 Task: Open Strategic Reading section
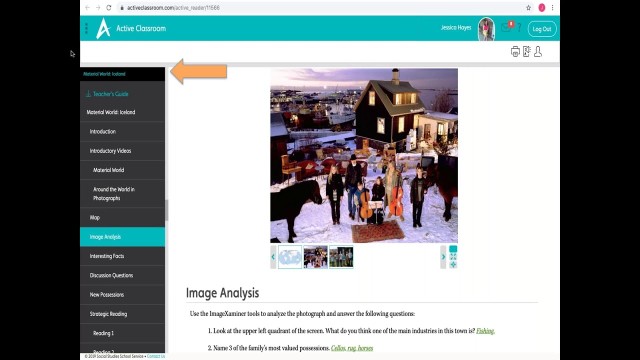[122, 314]
